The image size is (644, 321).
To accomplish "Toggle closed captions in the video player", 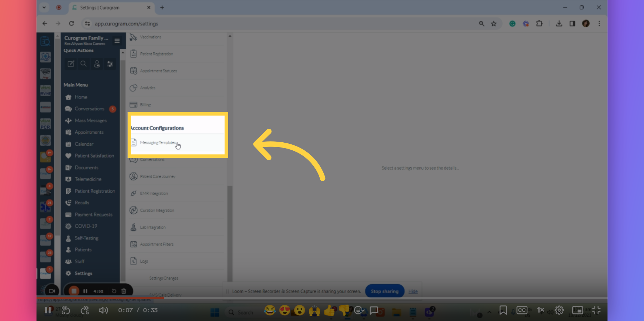I will (x=522, y=310).
